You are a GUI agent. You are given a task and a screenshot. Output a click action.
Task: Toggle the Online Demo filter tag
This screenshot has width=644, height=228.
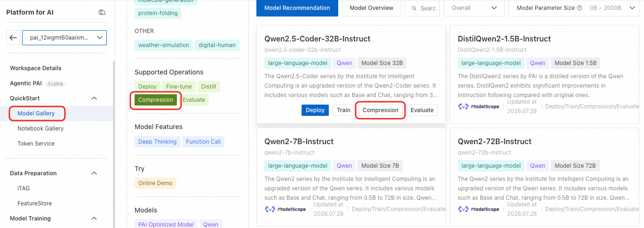(155, 183)
